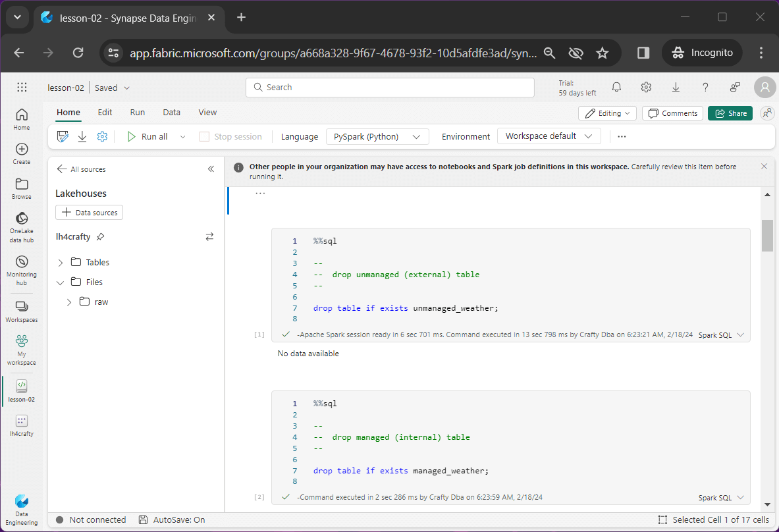The image size is (779, 532).
Task: Expand the raw folder
Action: [69, 302]
